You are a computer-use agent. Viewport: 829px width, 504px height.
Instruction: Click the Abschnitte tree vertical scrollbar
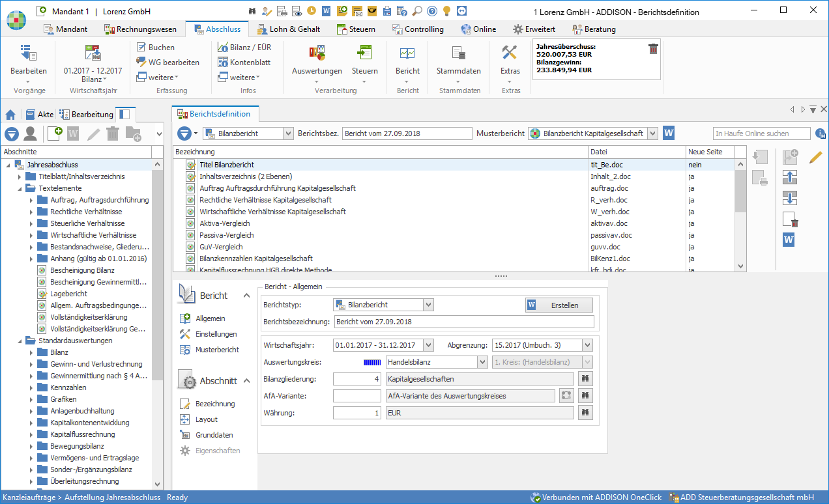[157, 324]
